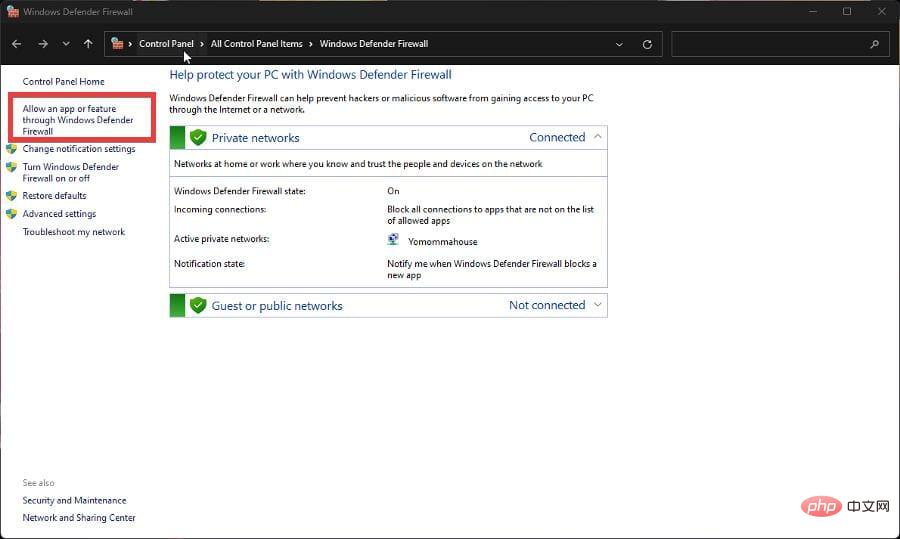Expand Guest or public networks chevron
The image size is (900, 539).
(x=598, y=305)
